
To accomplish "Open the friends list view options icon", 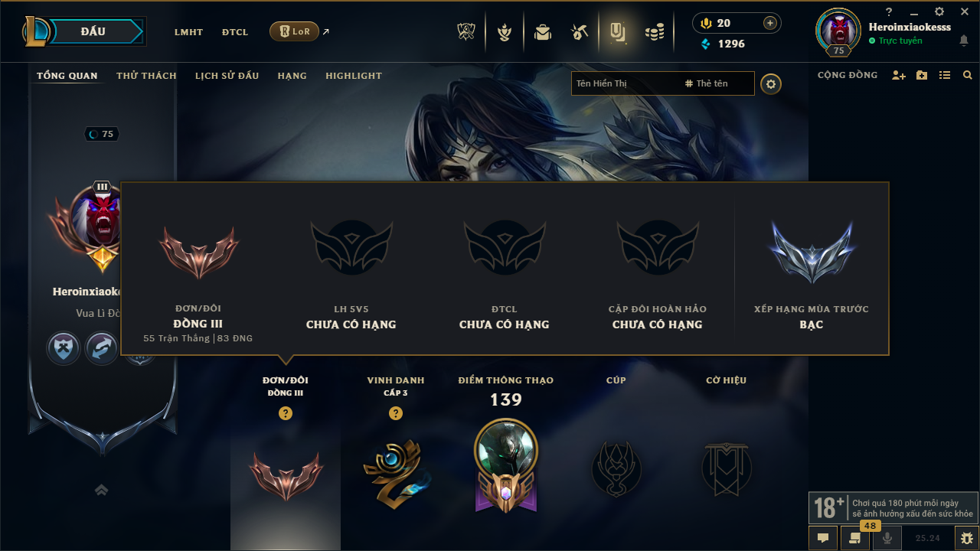I will (x=945, y=75).
